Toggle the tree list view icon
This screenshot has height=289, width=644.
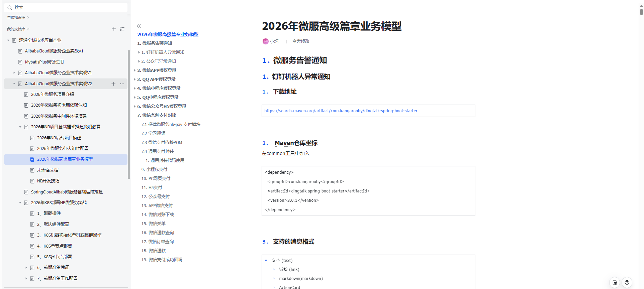click(x=122, y=29)
